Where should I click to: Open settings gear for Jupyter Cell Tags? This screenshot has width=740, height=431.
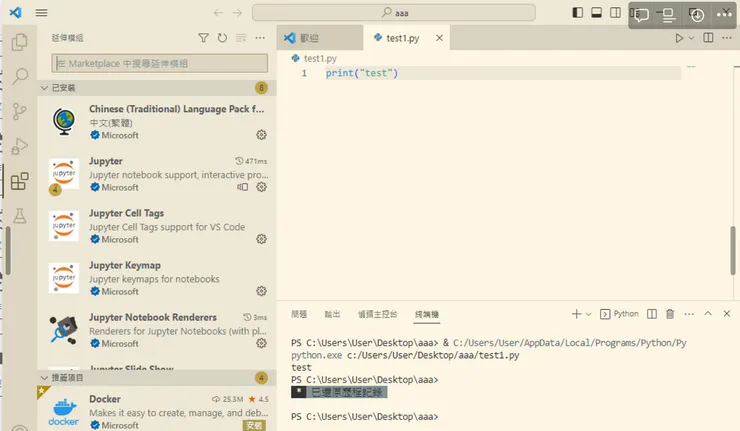coord(261,239)
